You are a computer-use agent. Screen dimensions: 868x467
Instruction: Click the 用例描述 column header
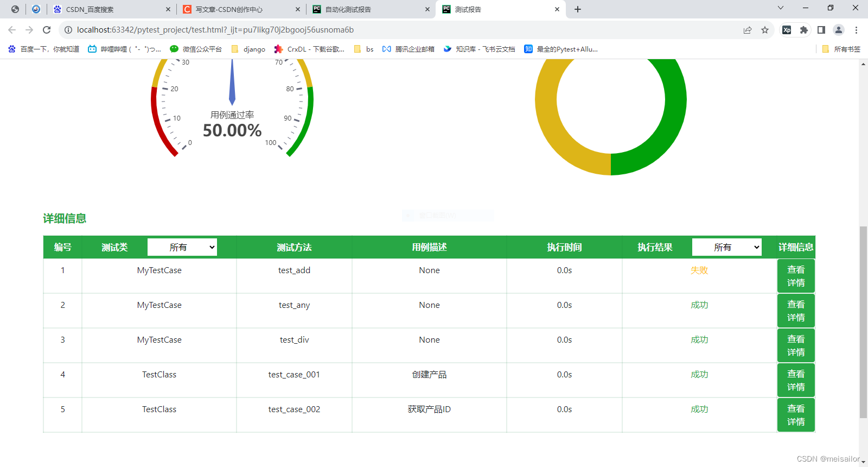tap(429, 247)
